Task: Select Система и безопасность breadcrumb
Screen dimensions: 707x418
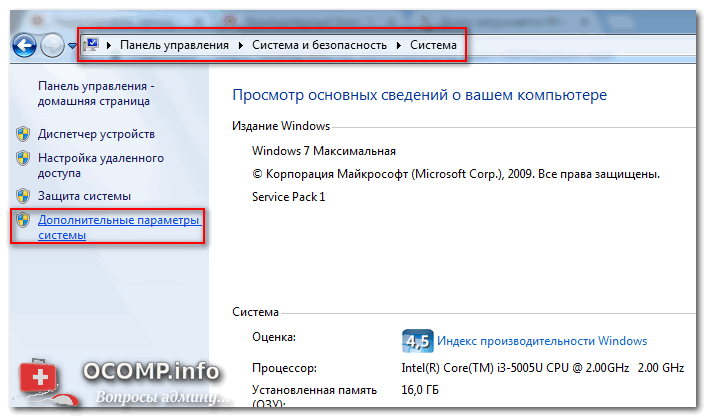Action: (x=319, y=45)
